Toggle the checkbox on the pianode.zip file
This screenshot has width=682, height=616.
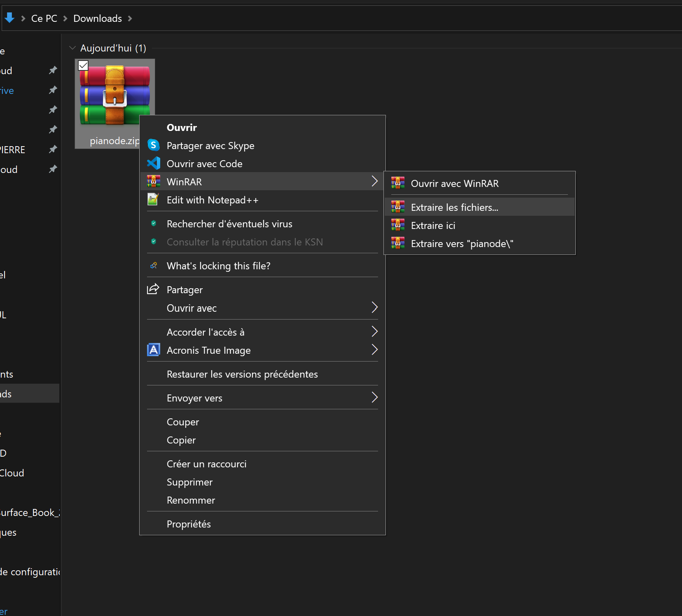click(83, 65)
